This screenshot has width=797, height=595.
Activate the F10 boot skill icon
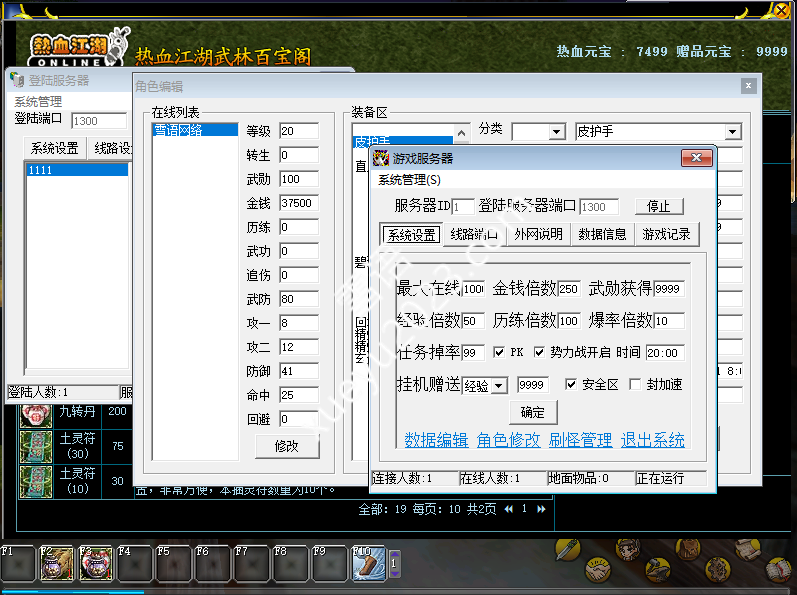click(x=367, y=565)
